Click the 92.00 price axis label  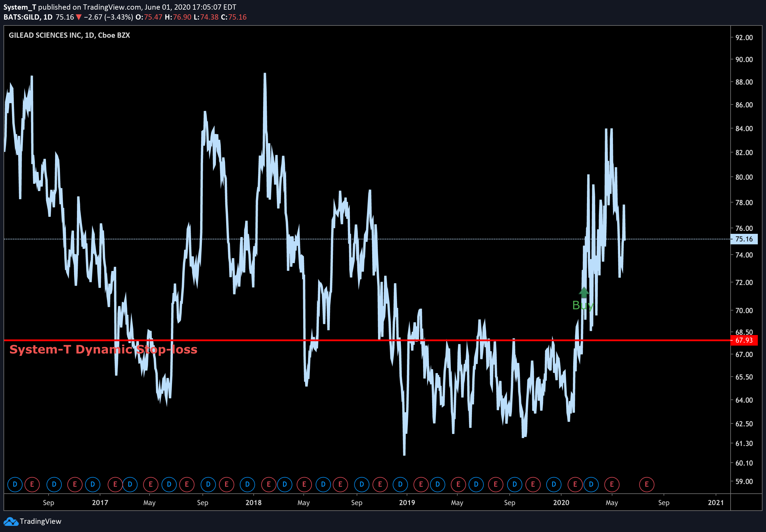click(x=744, y=38)
